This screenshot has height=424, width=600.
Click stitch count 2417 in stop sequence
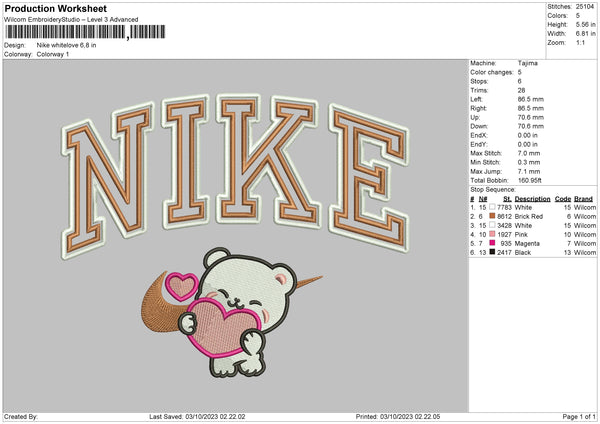pyautogui.click(x=504, y=253)
